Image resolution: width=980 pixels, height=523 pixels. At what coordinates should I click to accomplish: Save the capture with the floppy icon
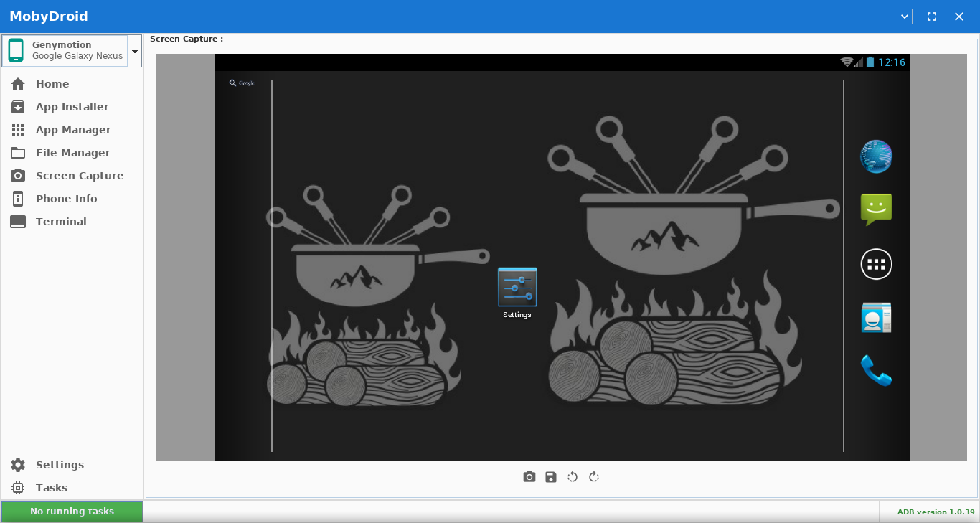[551, 477]
